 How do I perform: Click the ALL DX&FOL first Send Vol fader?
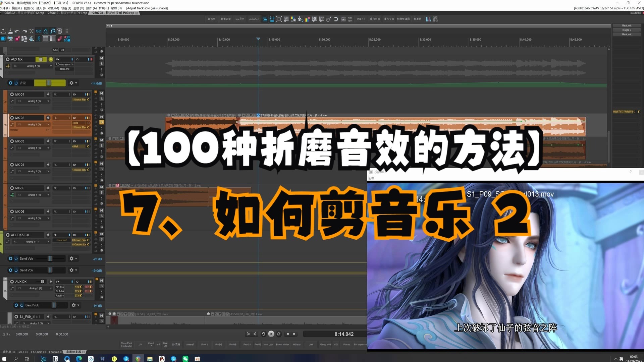pos(50,258)
